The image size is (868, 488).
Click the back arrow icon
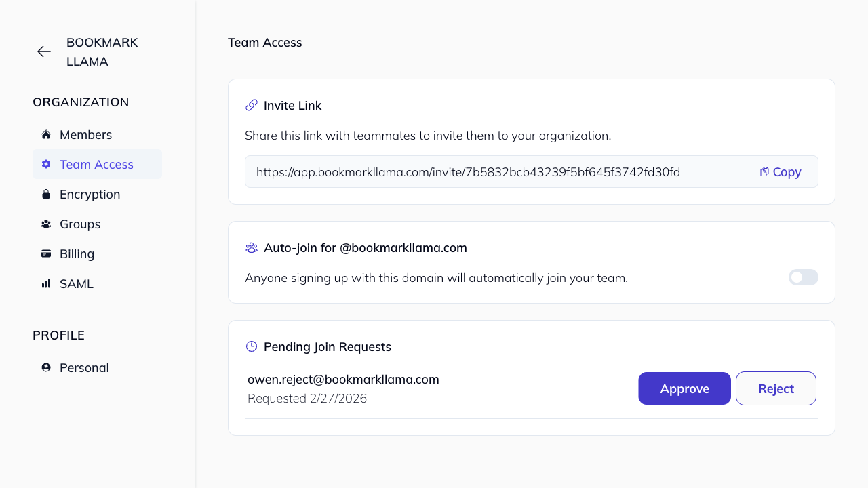coord(44,52)
